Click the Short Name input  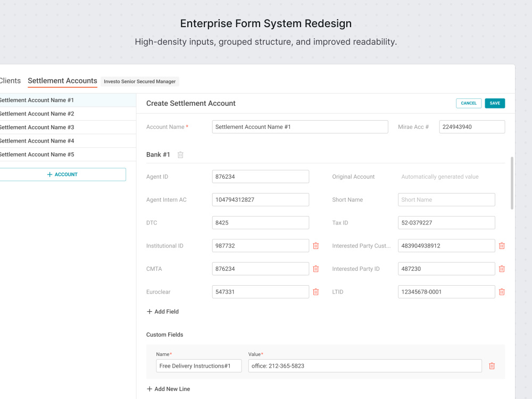point(446,199)
